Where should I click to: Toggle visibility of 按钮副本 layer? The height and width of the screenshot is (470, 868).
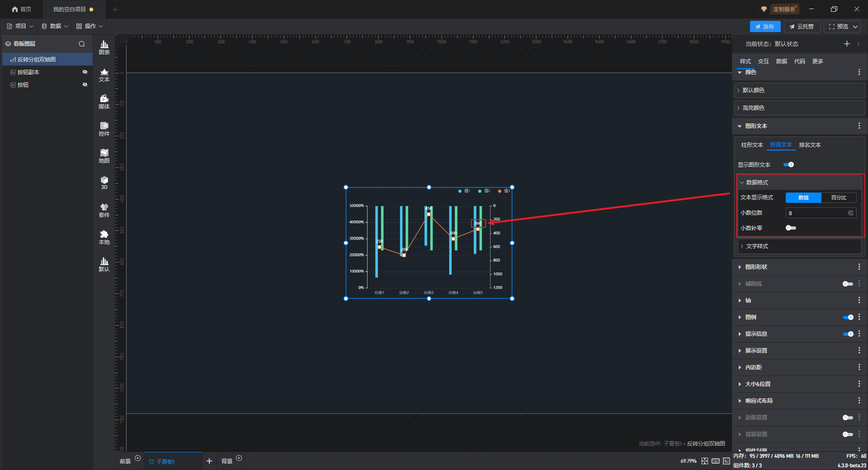85,72
